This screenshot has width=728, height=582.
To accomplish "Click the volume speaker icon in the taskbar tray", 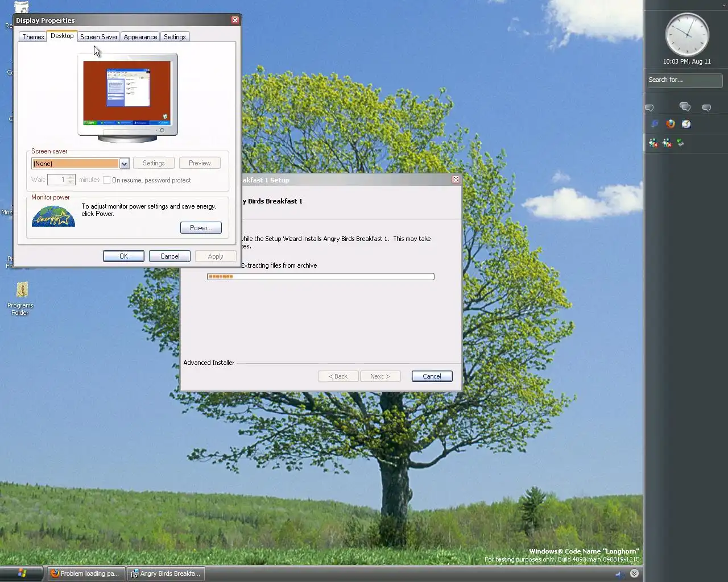I will [619, 574].
